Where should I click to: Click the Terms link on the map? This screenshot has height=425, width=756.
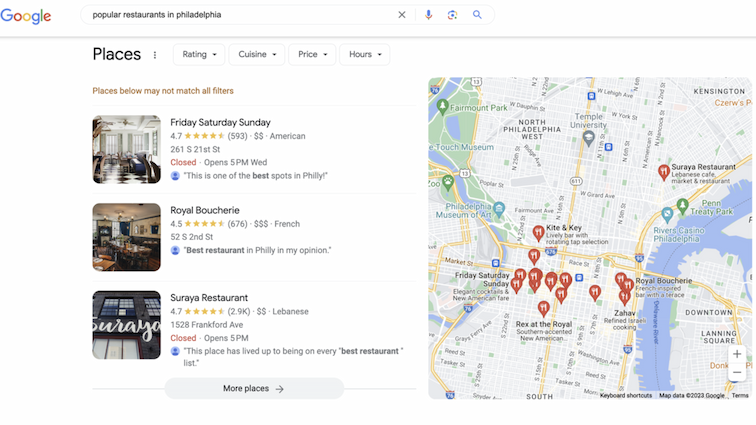click(x=740, y=396)
